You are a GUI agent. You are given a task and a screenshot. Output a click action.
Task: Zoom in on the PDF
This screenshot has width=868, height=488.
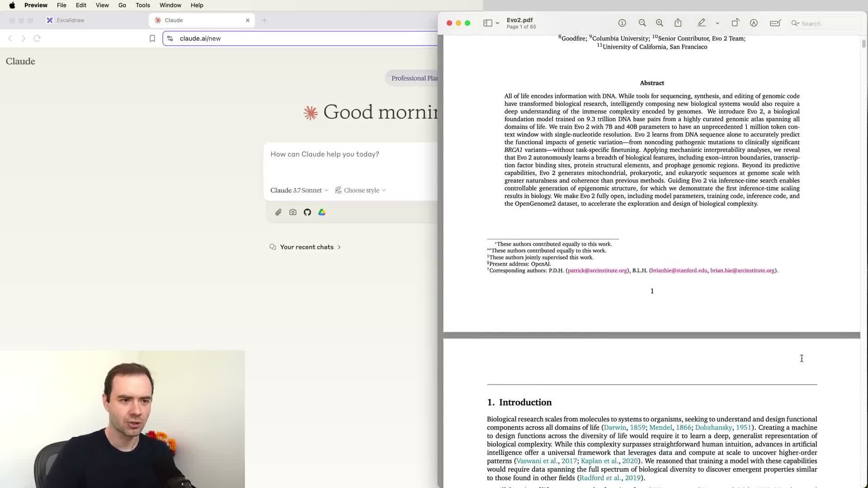coord(660,23)
